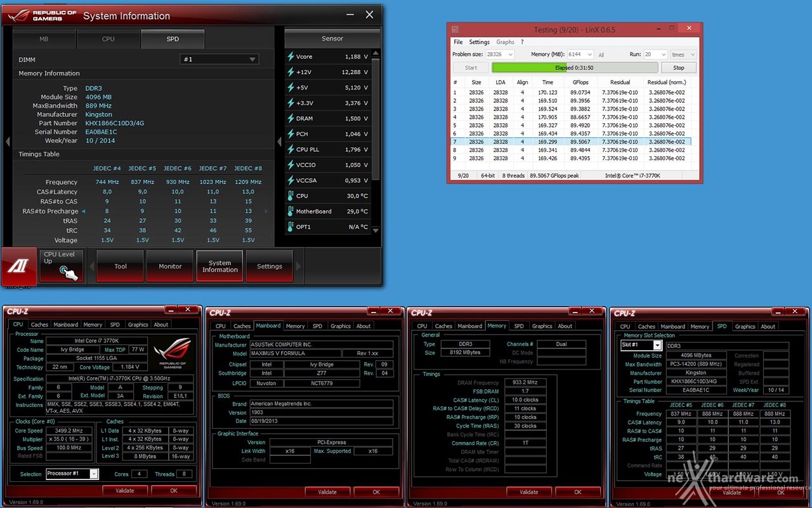Image resolution: width=812 pixels, height=508 pixels.
Task: Open the LinX Memory (MiB) dropdown
Action: click(x=579, y=55)
